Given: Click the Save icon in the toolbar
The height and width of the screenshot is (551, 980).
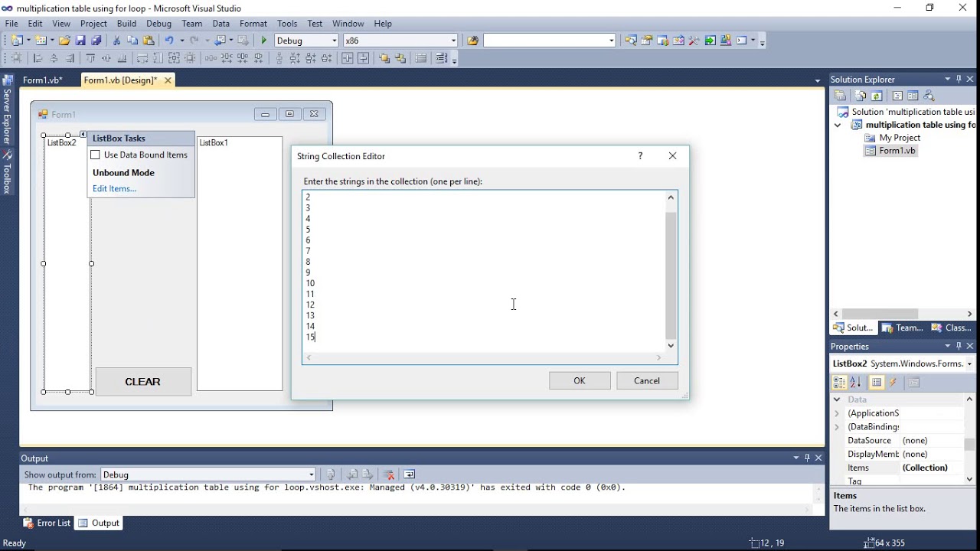Looking at the screenshot, I should point(80,41).
